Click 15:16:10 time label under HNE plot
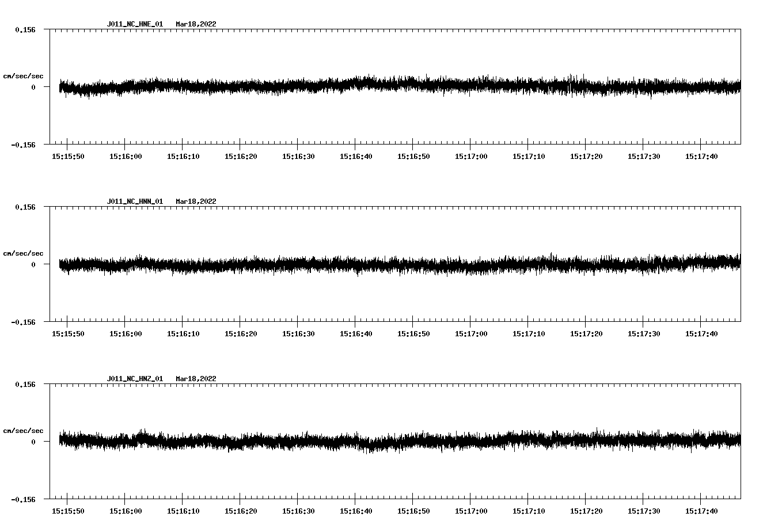Image resolution: width=782 pixels, height=532 pixels. tap(183, 157)
